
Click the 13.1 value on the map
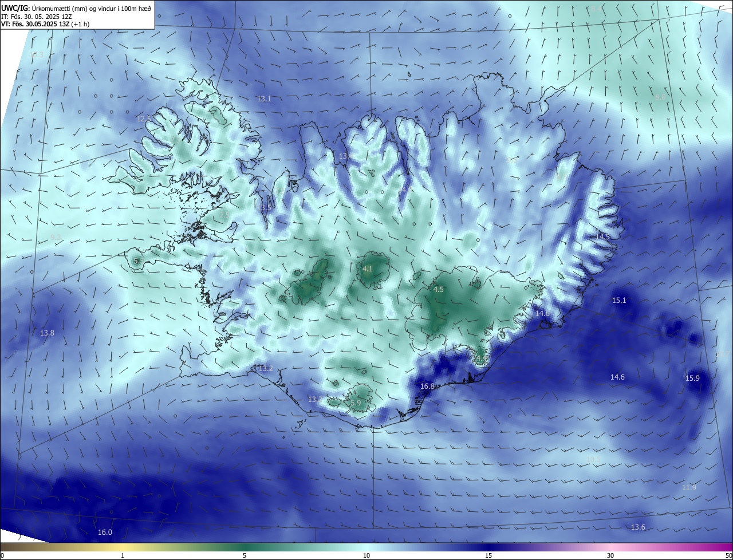pos(264,99)
